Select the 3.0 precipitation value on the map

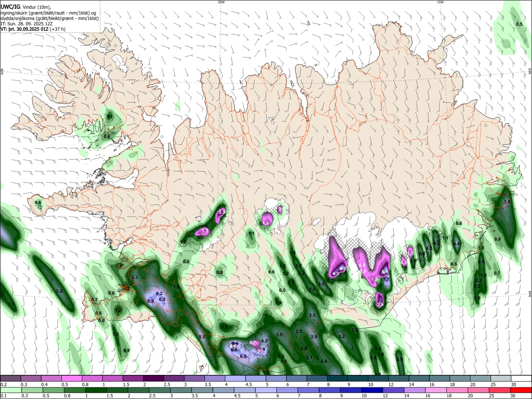(279, 335)
